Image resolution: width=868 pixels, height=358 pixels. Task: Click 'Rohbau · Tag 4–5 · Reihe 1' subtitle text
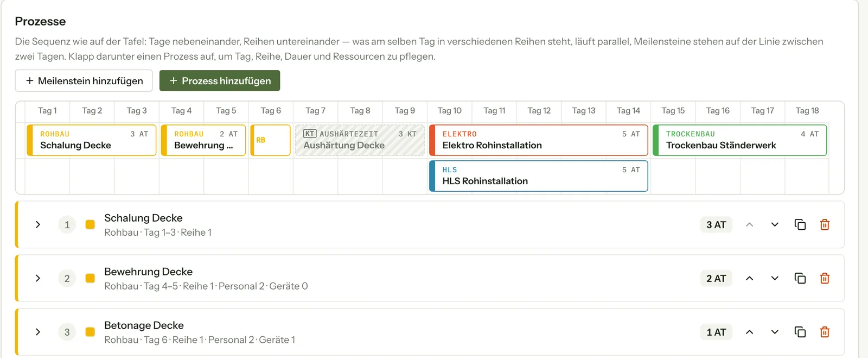click(x=158, y=286)
